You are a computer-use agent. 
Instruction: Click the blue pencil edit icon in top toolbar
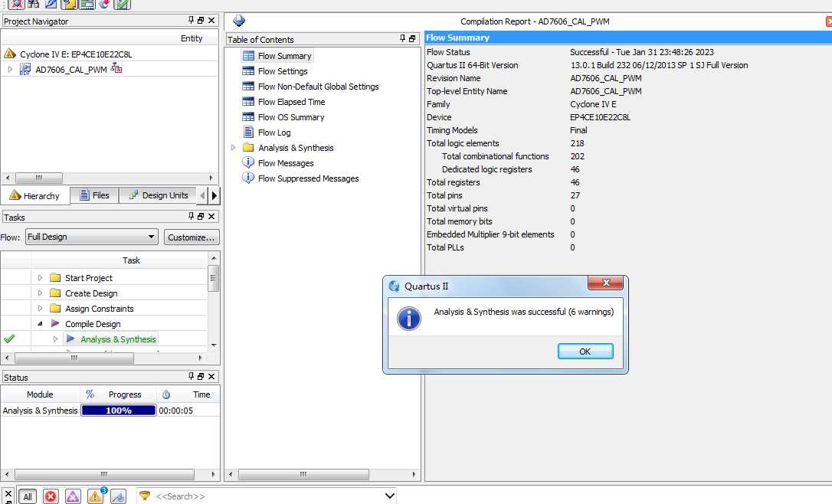tap(51, 4)
